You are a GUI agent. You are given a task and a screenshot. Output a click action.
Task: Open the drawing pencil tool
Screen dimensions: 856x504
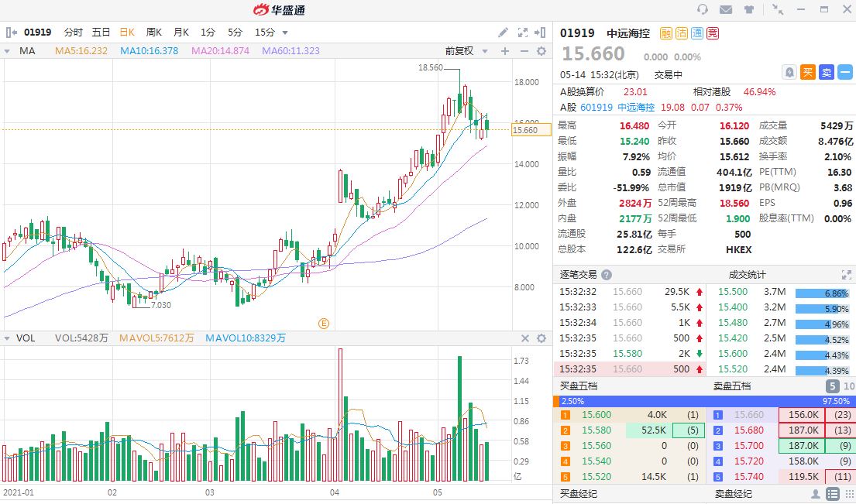coord(503,33)
